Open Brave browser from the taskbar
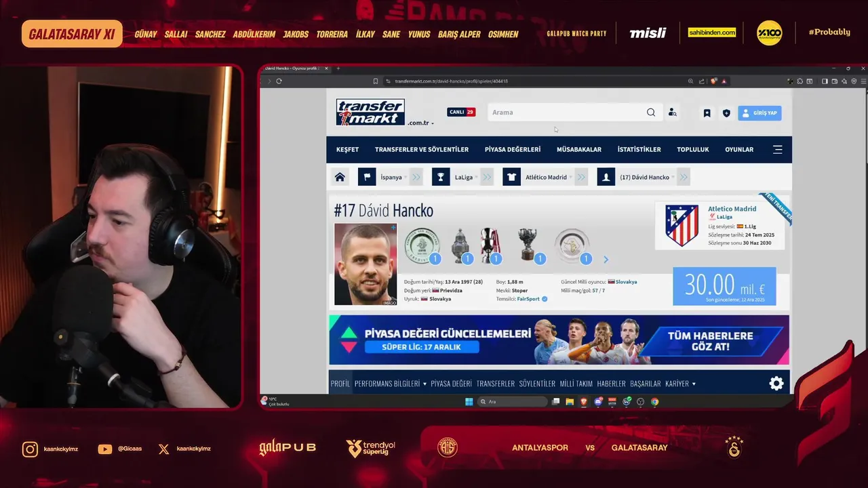Viewport: 868px width, 488px height. [x=584, y=401]
